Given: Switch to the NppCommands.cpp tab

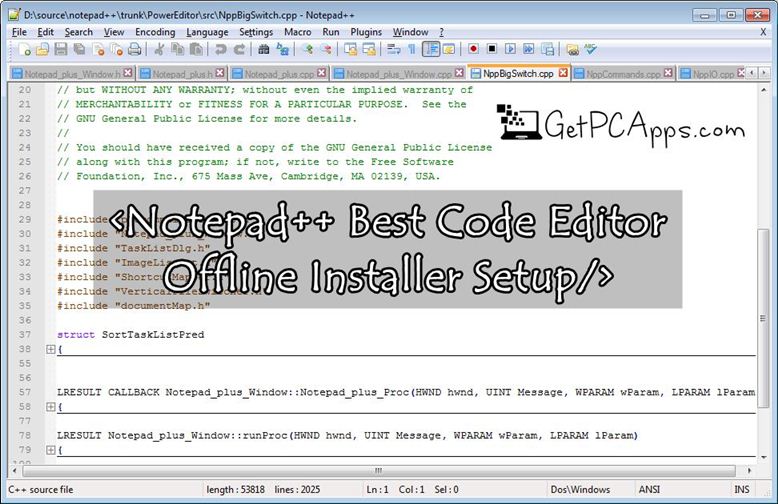Looking at the screenshot, I should (x=623, y=73).
